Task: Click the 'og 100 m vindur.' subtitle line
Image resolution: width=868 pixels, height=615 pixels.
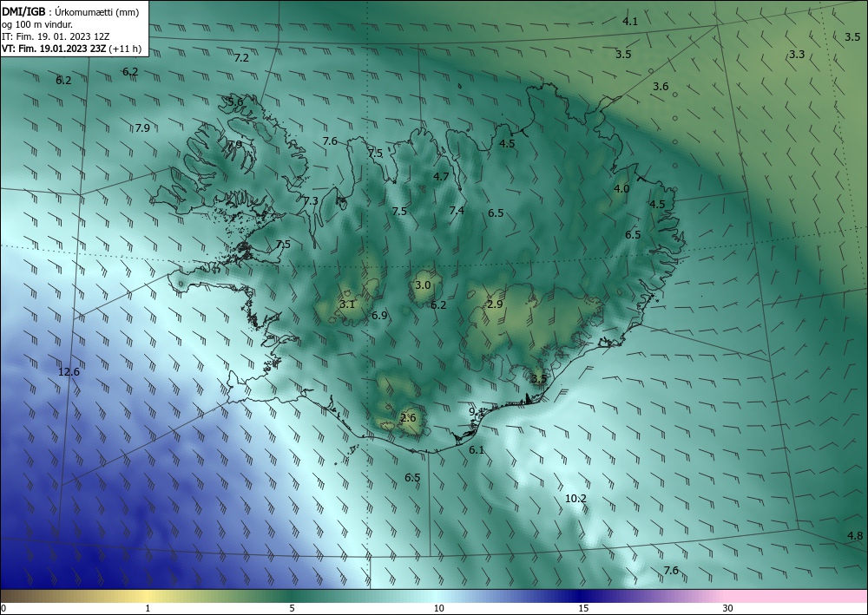Action: [37, 24]
